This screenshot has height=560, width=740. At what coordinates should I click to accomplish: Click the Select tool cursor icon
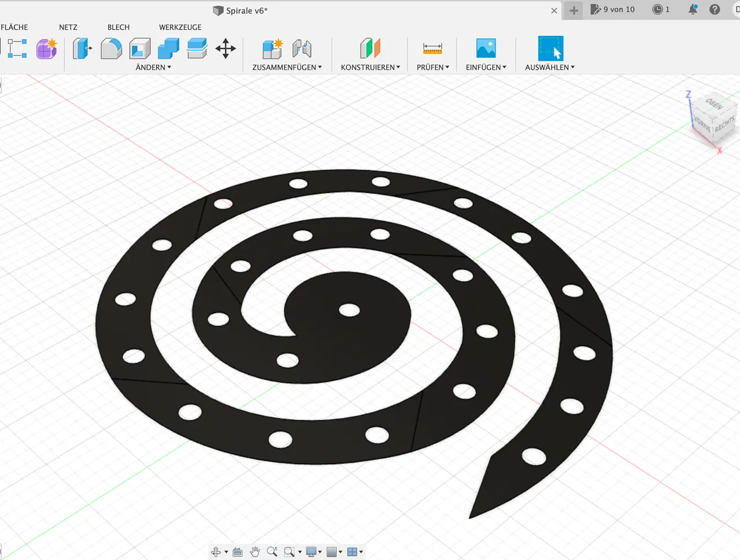point(550,49)
